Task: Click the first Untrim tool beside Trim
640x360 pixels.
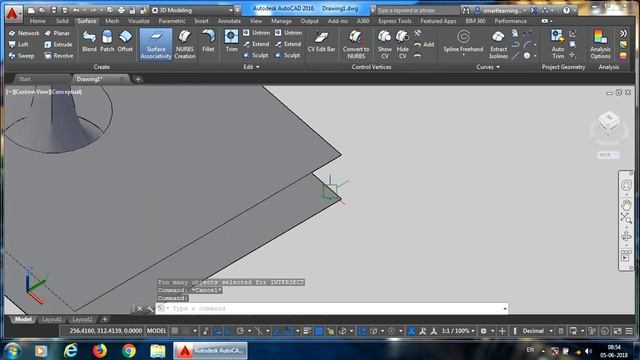Action: coord(257,33)
